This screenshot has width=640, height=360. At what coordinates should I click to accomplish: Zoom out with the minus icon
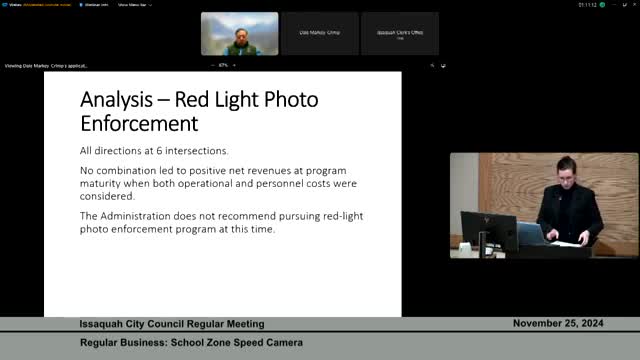(213, 65)
